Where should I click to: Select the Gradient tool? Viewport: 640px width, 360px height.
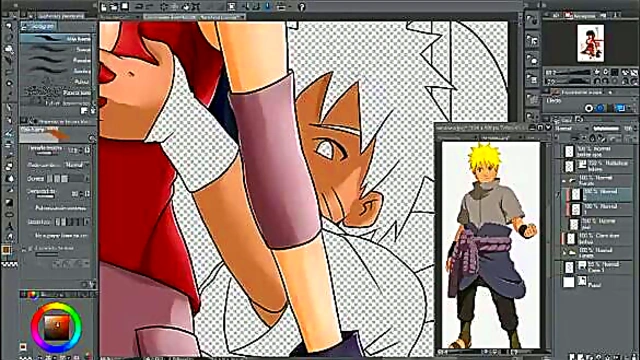click(x=9, y=202)
